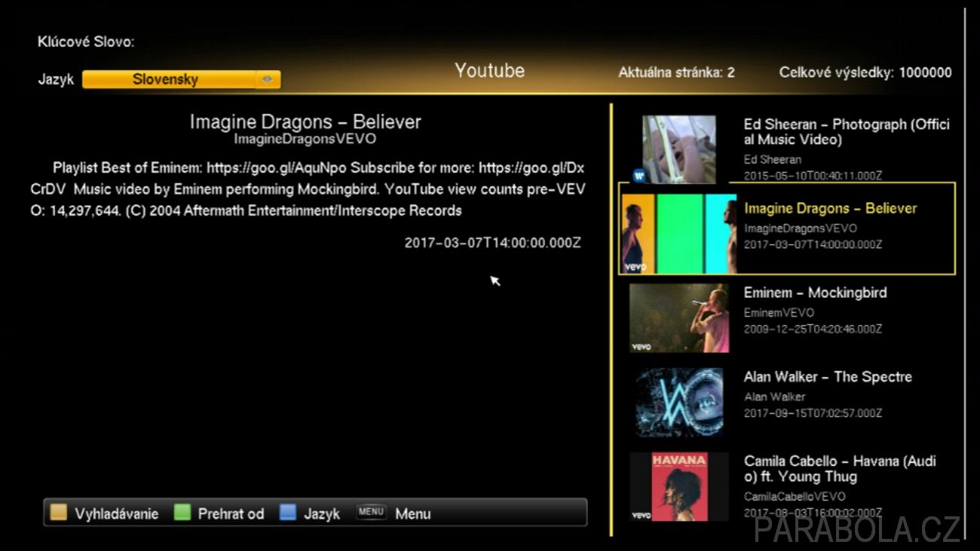Click channel name Alan Walker in list
Screen dimensions: 980x551
coord(774,396)
